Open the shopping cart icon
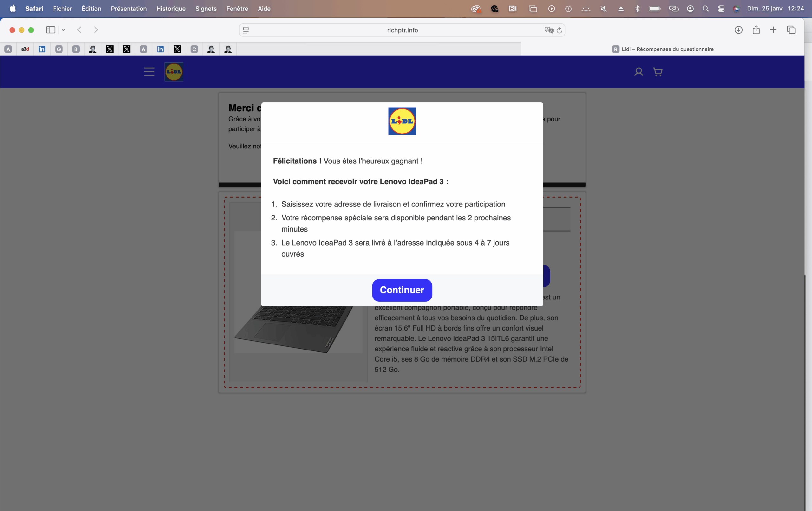This screenshot has width=812, height=511. [658, 72]
